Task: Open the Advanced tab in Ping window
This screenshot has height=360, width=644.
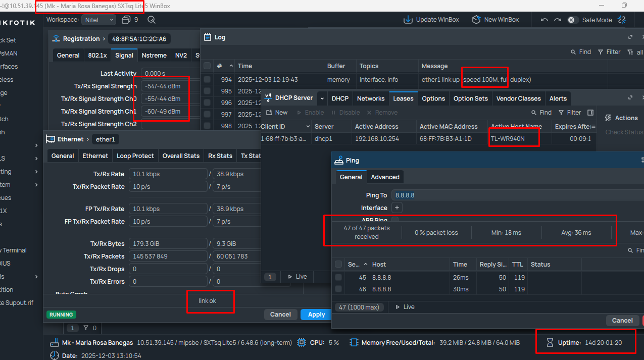Action: (x=385, y=177)
